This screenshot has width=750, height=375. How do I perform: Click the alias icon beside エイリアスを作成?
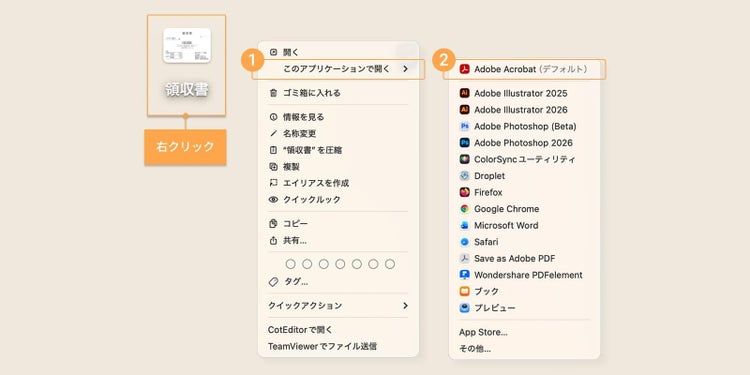point(273,183)
